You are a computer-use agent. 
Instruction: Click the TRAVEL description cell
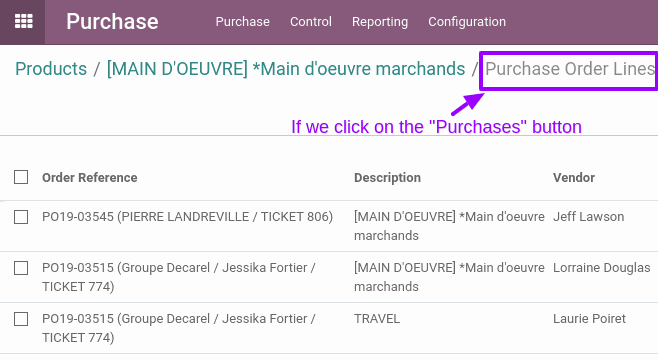[x=377, y=319]
